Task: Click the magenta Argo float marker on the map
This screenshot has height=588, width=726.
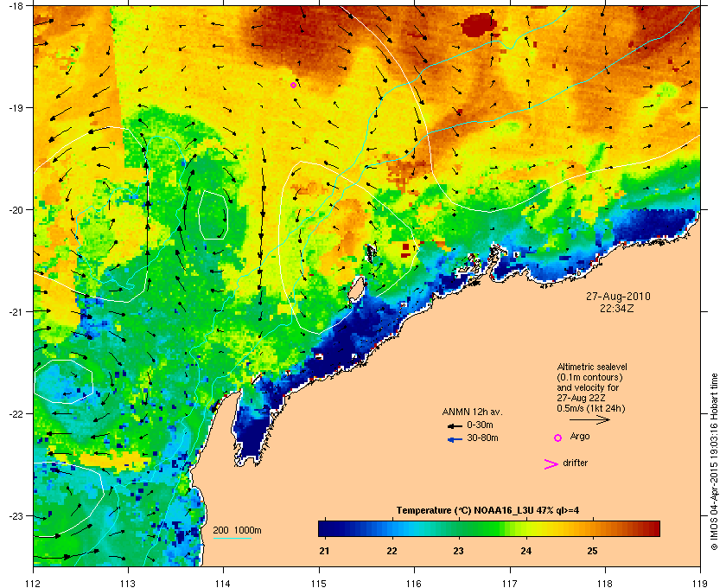Action: click(293, 86)
